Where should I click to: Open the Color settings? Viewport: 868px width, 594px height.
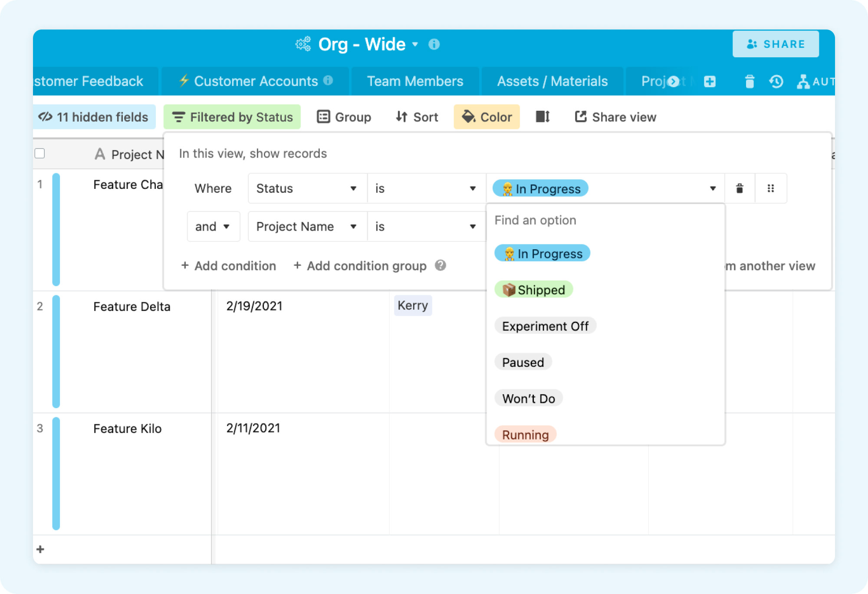(486, 117)
